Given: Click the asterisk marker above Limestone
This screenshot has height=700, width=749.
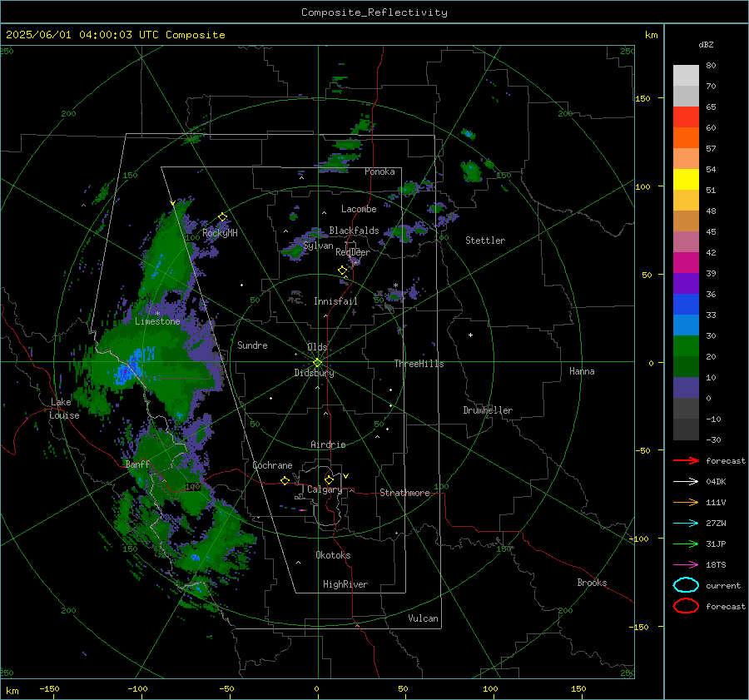Looking at the screenshot, I should pos(157,314).
